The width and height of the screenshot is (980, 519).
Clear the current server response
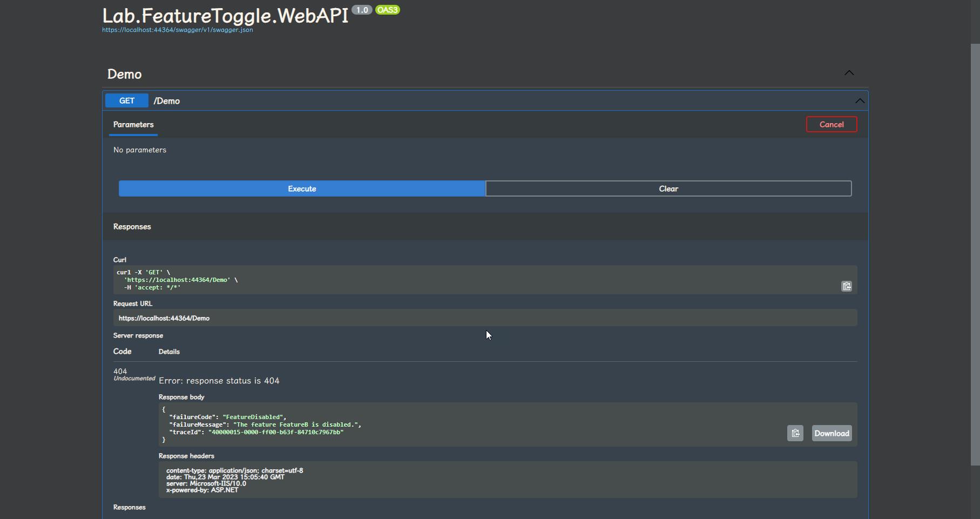(x=668, y=188)
